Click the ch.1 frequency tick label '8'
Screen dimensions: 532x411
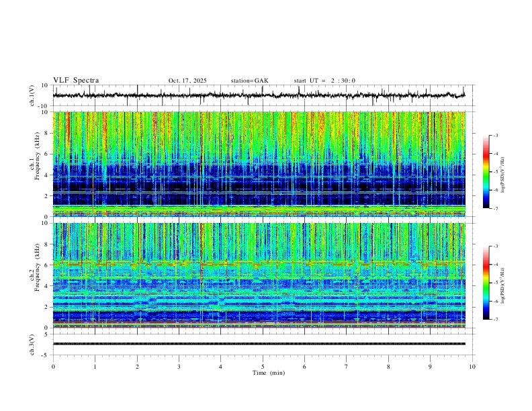pyautogui.click(x=46, y=133)
